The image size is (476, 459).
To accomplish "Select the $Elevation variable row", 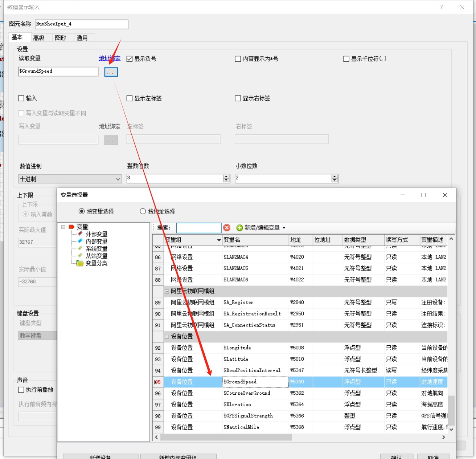I will click(300, 405).
